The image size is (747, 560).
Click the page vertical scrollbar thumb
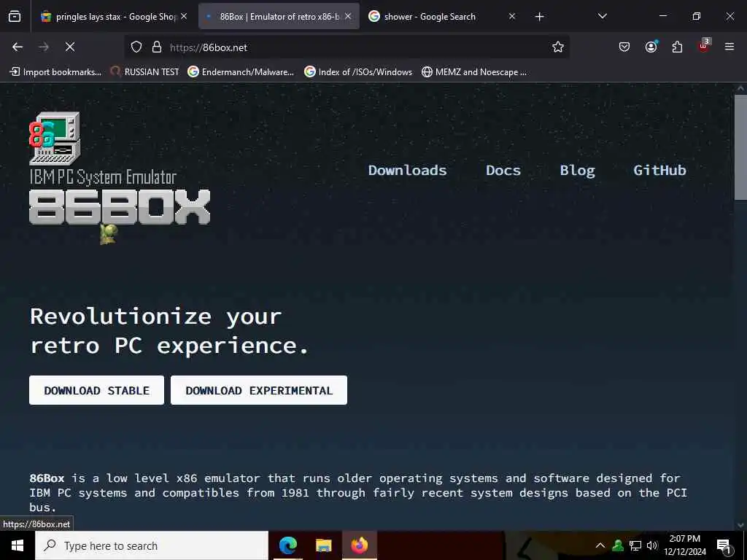(x=740, y=147)
